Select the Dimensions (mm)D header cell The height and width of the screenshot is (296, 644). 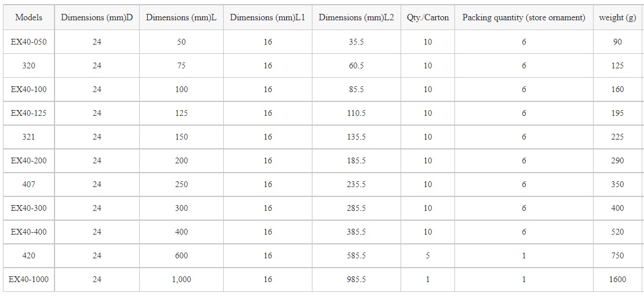(97, 17)
